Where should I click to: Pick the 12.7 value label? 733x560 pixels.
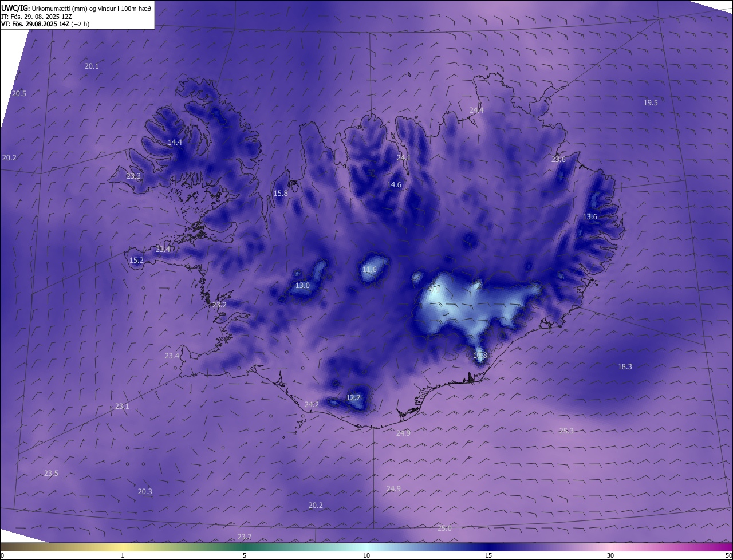point(353,397)
